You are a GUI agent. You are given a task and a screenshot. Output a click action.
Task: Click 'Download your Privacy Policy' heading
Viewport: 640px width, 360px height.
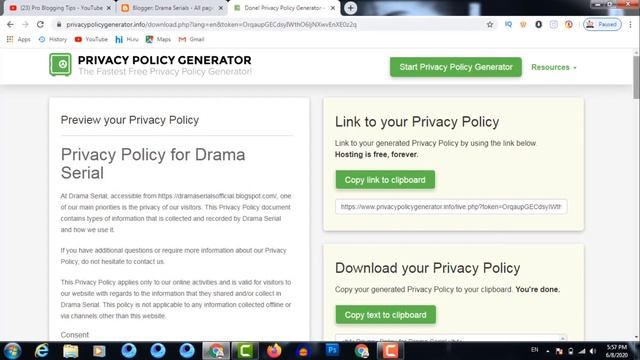coord(427,268)
